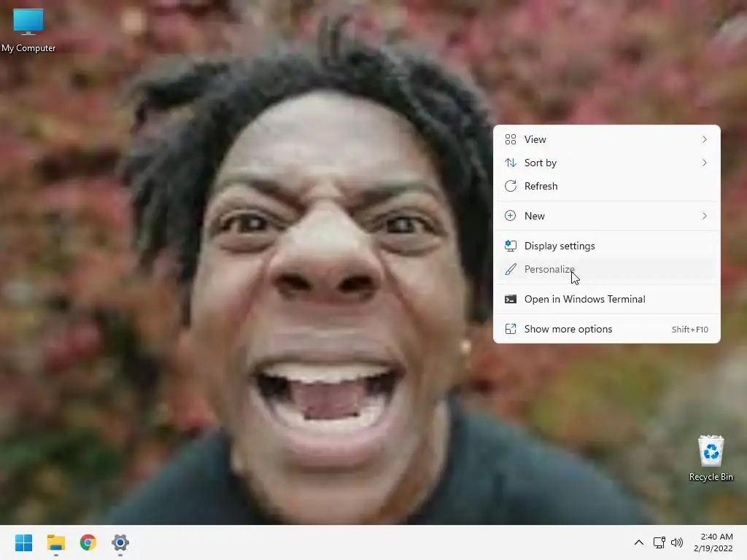Open the New submenu
This screenshot has height=560, width=747.
pyautogui.click(x=606, y=216)
